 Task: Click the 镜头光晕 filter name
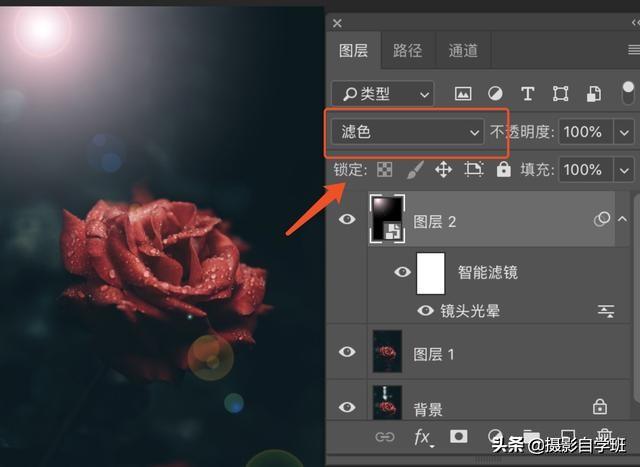(x=470, y=311)
